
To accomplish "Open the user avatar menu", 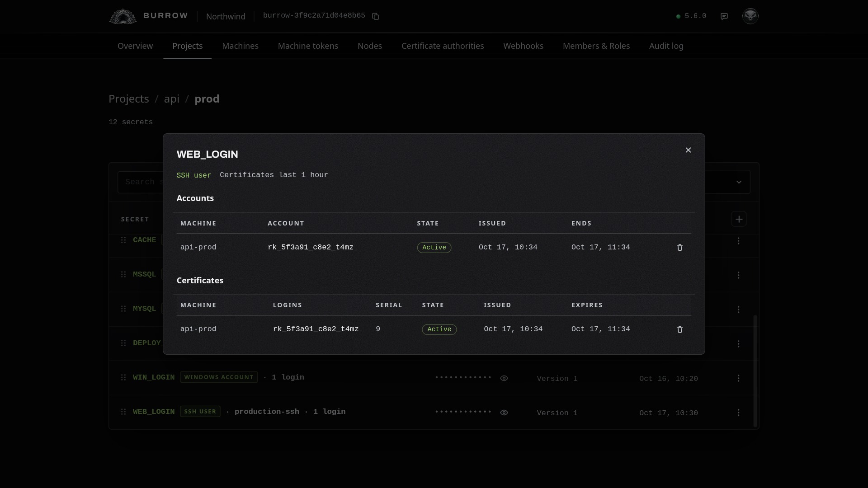I will click(x=750, y=16).
